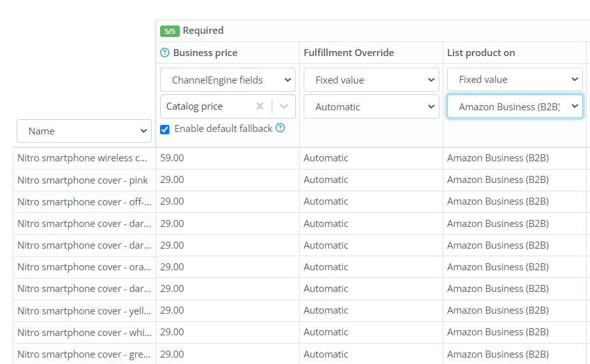The height and width of the screenshot is (364, 590).
Task: Click the Enable default fallback label text
Action: point(223,129)
